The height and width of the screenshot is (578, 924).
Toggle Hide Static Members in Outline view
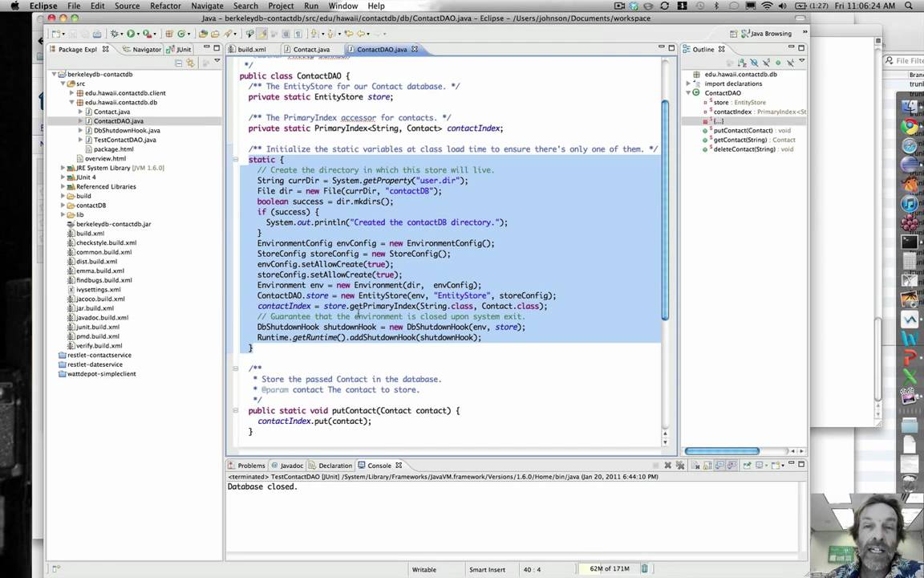[766, 63]
